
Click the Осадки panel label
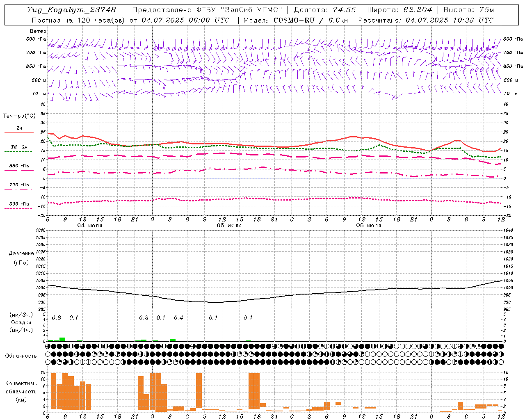click(x=21, y=322)
